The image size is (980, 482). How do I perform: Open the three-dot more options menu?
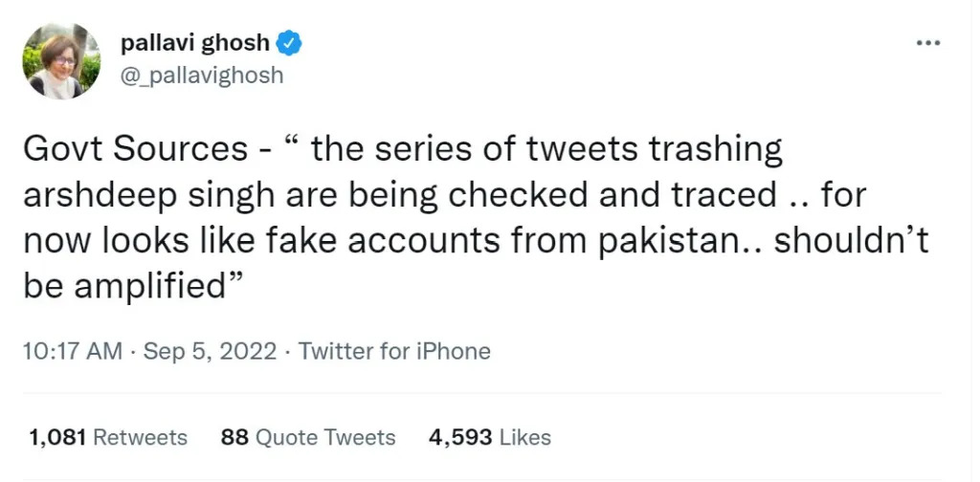coord(928,44)
